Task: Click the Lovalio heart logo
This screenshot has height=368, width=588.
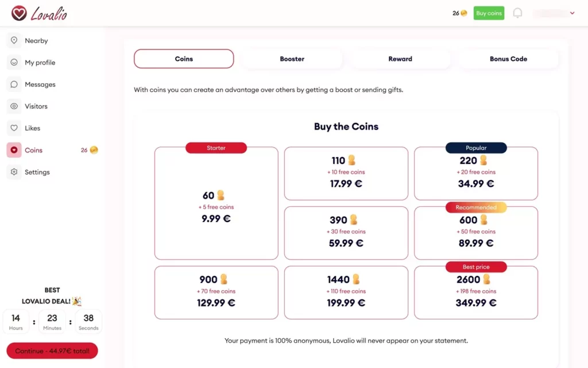Action: [x=20, y=13]
